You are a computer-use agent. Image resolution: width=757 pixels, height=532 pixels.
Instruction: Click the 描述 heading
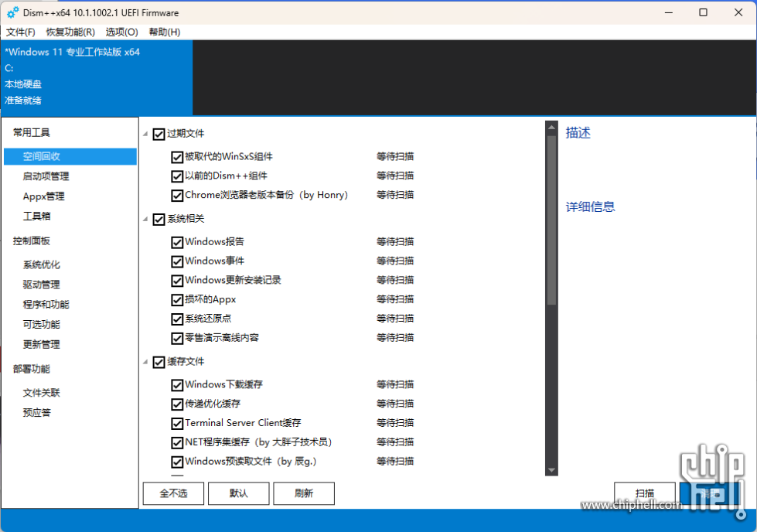click(x=578, y=133)
